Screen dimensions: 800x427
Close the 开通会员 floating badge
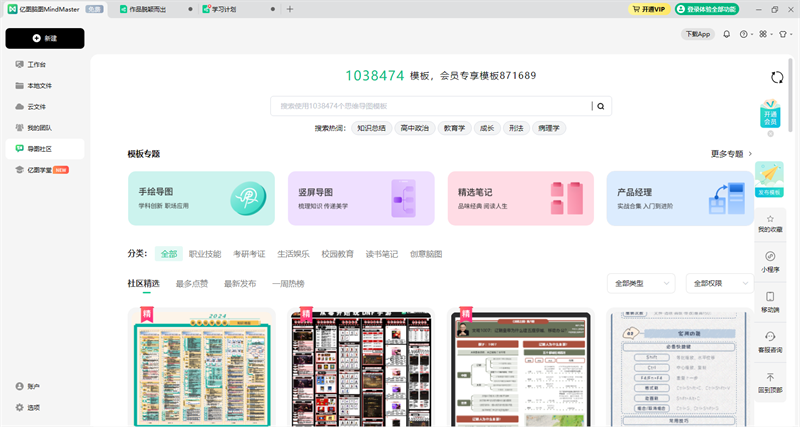(x=770, y=134)
